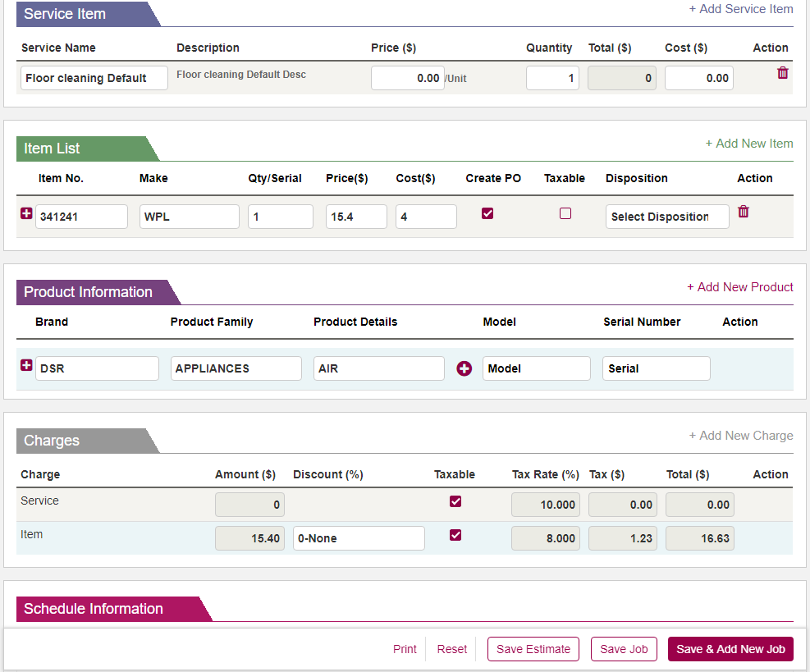Screen dimensions: 810x672
Task: Click the Disposition column header
Action: (637, 178)
